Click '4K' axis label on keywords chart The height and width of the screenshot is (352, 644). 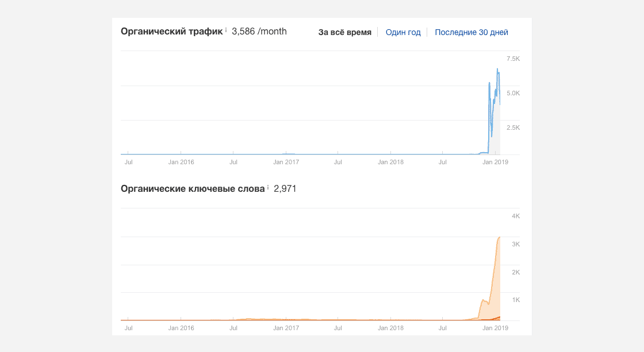point(516,216)
